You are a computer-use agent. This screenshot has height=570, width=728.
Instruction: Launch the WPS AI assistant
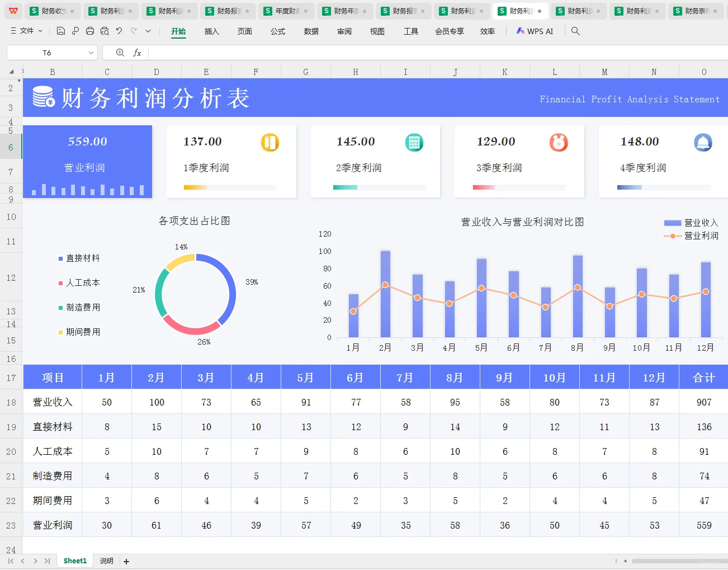(x=534, y=31)
